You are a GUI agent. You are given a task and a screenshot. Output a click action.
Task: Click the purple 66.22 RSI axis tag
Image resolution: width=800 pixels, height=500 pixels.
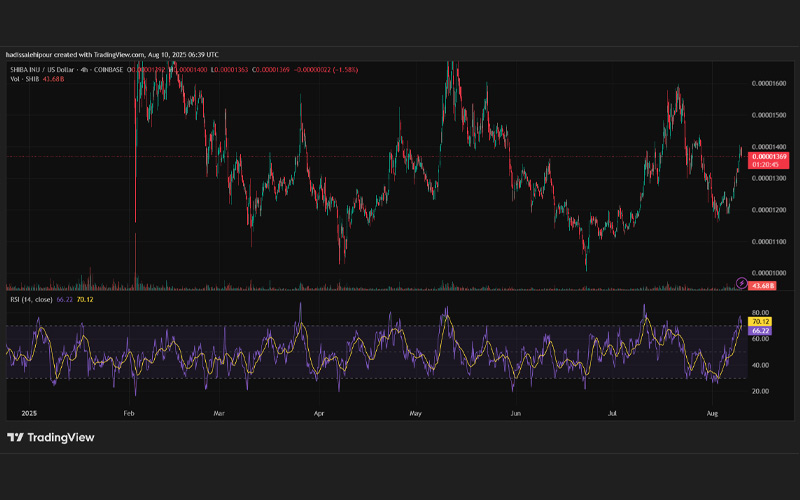760,331
